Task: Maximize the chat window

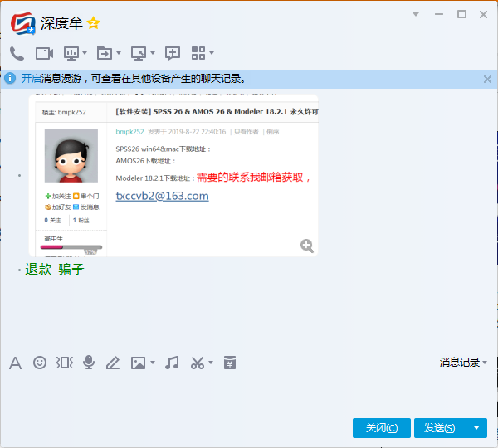Action: click(x=461, y=14)
